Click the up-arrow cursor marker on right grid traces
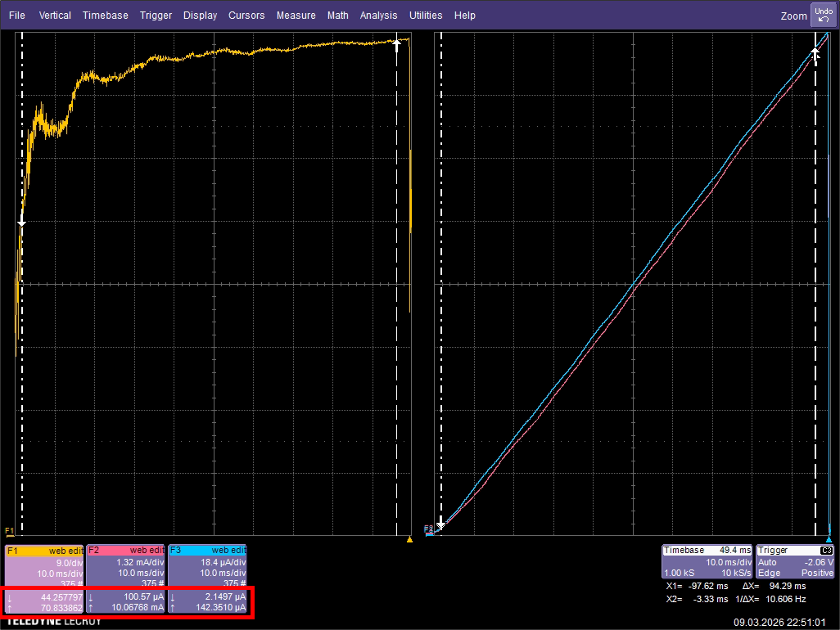Image resolution: width=840 pixels, height=630 pixels. click(x=815, y=53)
